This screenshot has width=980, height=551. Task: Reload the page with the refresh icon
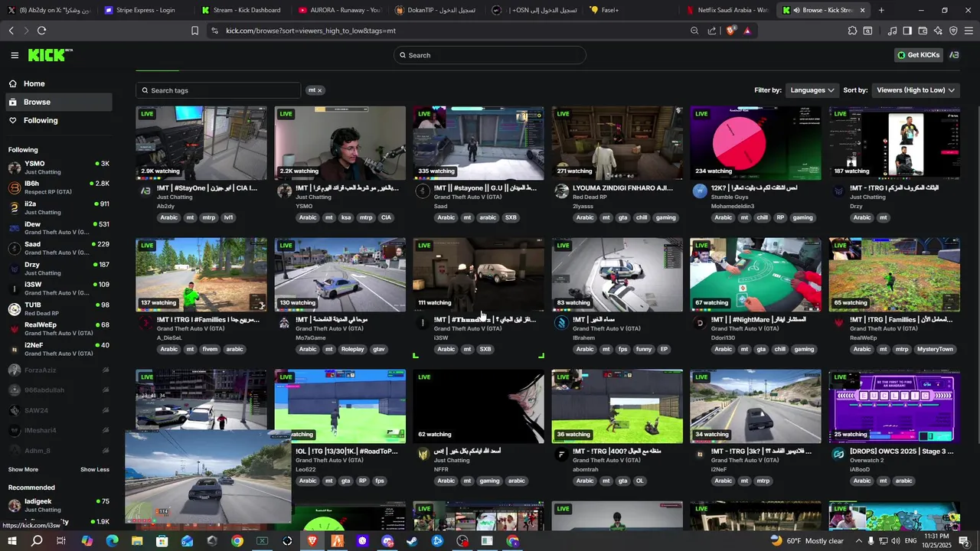(41, 31)
